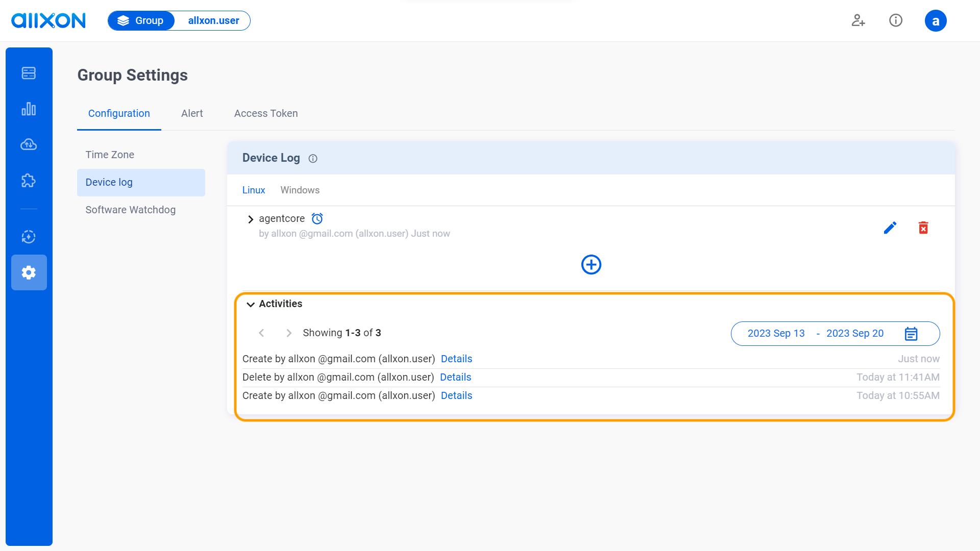
Task: Select Software Watchdog in configuration menu
Action: 131,210
